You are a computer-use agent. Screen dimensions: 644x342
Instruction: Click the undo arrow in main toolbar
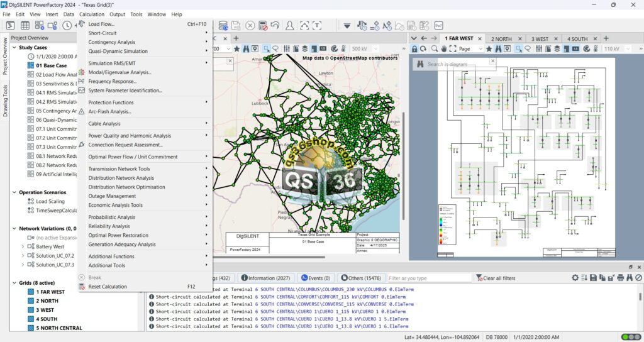[275, 26]
